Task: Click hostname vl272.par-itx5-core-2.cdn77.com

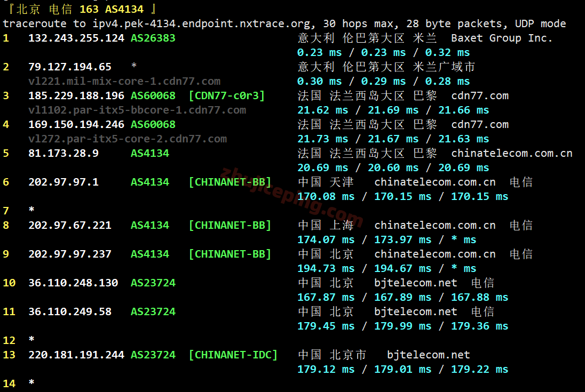Action: click(x=128, y=139)
